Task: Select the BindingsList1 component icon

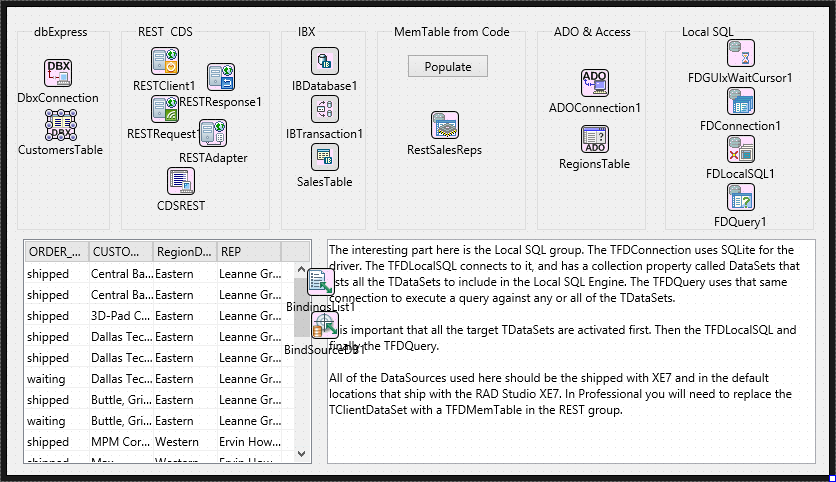Action: tap(320, 282)
